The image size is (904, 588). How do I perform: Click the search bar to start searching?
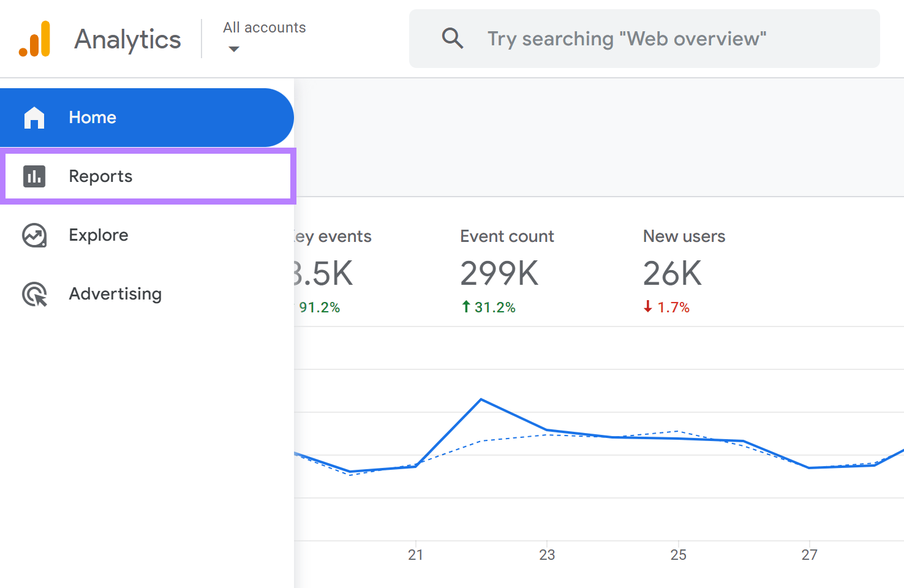coord(626,39)
